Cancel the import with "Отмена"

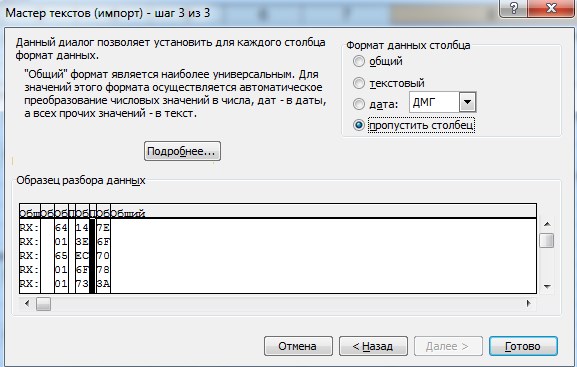pos(298,346)
